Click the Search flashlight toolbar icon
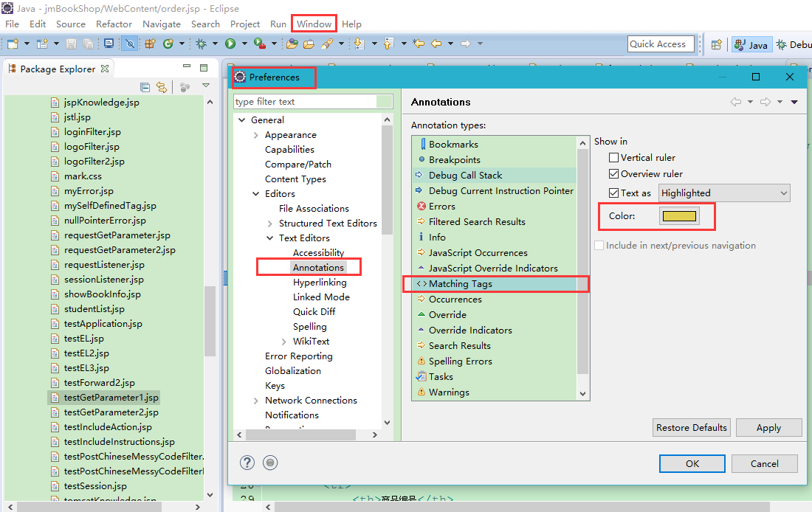Screen dimensions: 812x512 327,44
